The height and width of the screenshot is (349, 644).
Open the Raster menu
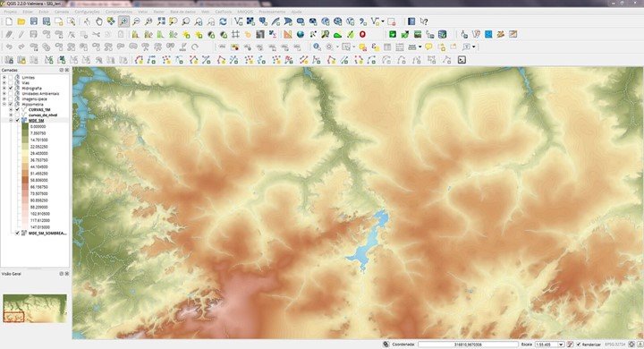(x=159, y=12)
